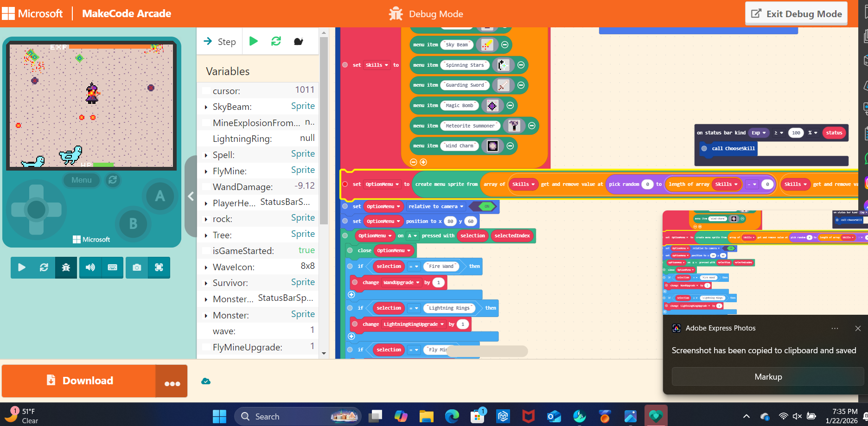Click the Variables panel vertical scrollbar
This screenshot has height=426, width=868.
coord(324,130)
